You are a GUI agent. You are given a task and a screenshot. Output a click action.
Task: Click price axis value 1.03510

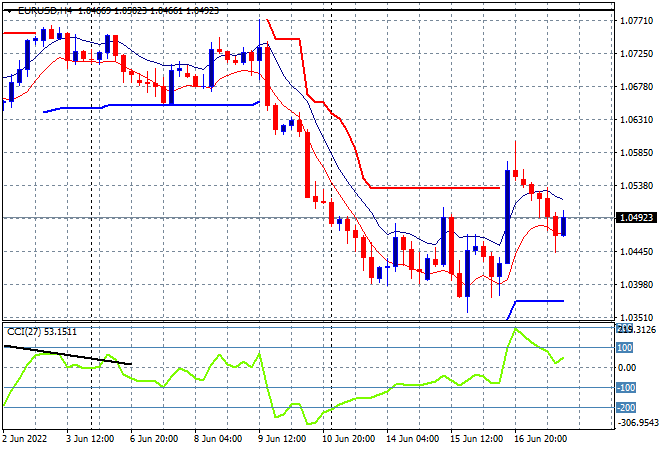(637, 317)
